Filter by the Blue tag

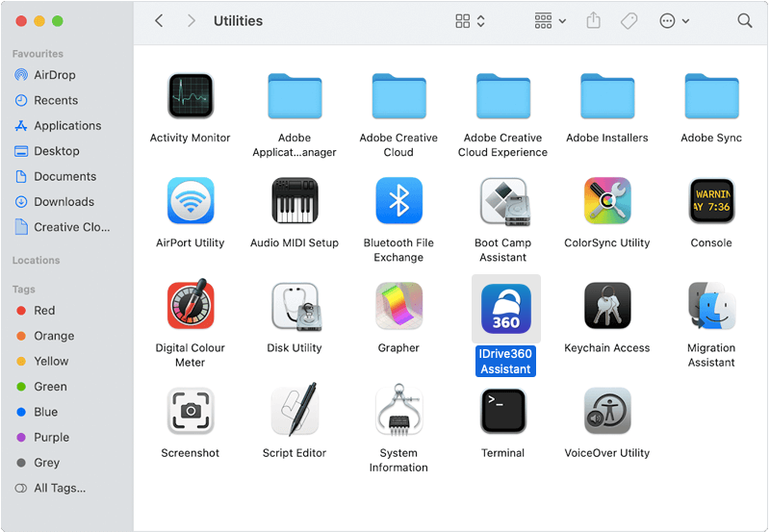(x=37, y=412)
